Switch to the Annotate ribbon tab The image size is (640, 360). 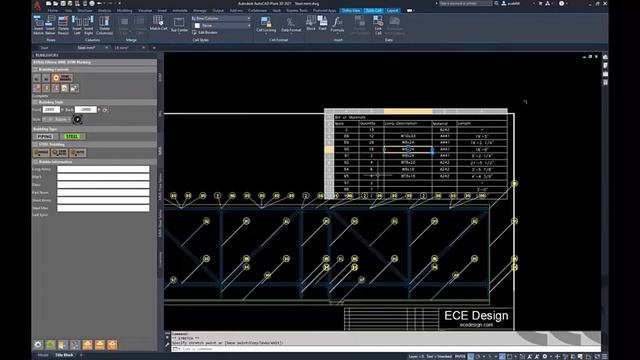click(x=180, y=11)
